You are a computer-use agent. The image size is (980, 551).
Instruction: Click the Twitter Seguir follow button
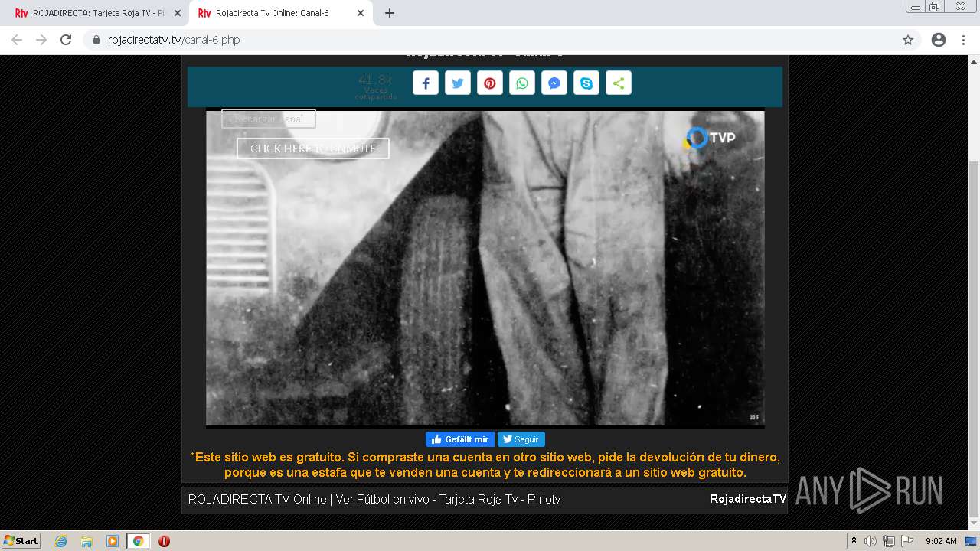(x=521, y=439)
